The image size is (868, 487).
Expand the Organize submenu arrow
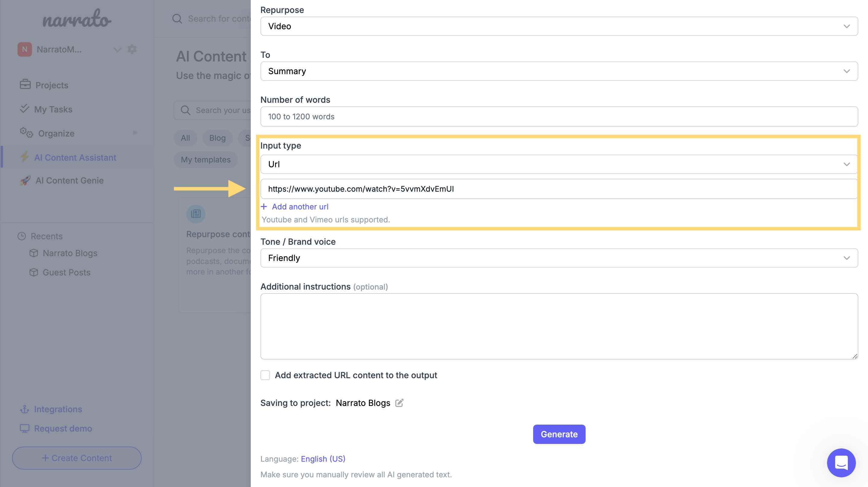[135, 133]
